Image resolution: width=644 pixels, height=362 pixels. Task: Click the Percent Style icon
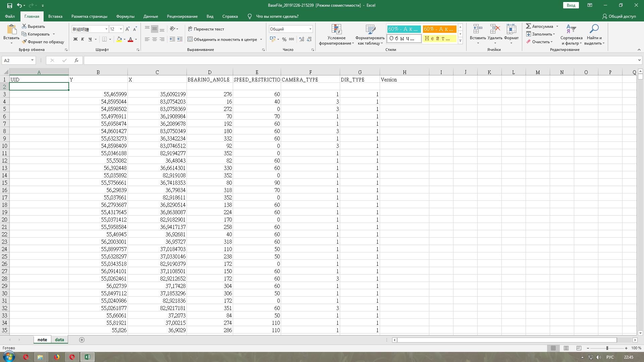tap(284, 40)
